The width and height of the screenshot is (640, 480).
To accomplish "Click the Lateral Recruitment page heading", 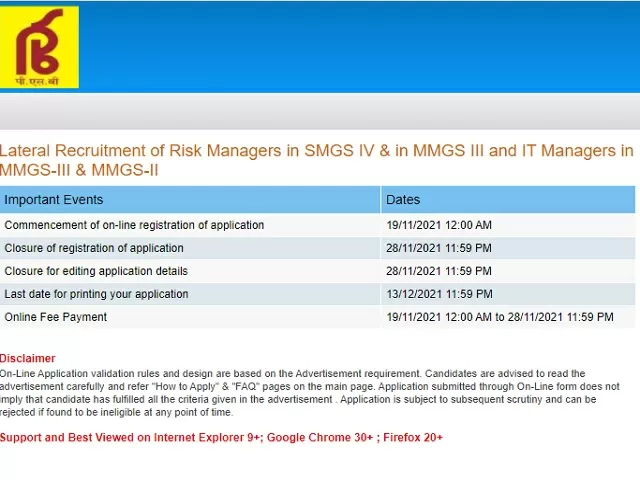I will (x=317, y=161).
